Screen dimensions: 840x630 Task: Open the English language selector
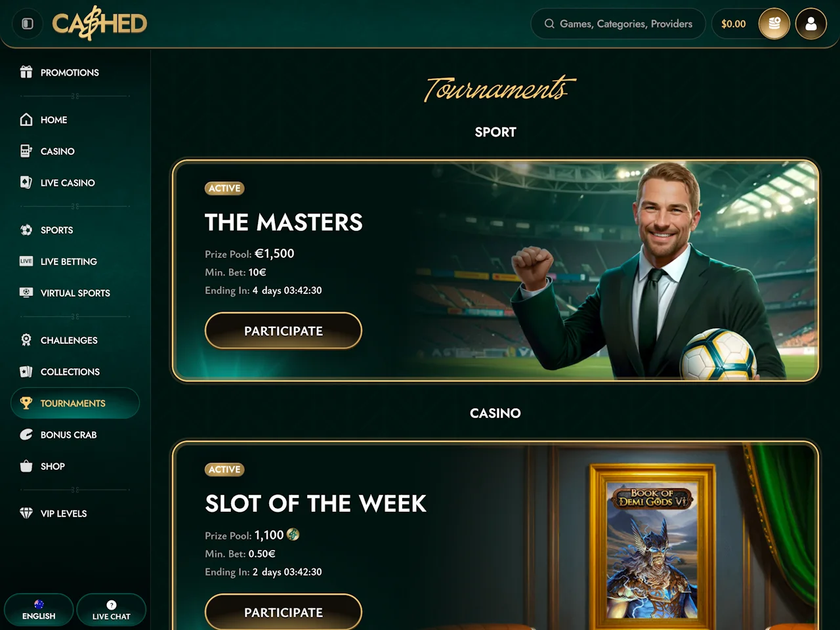tap(39, 610)
